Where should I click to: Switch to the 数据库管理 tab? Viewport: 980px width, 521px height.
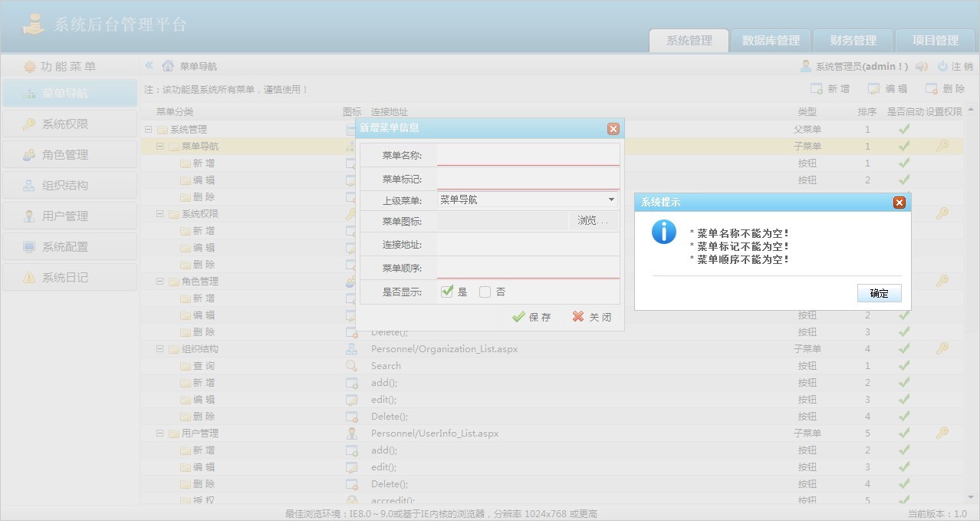tap(770, 41)
